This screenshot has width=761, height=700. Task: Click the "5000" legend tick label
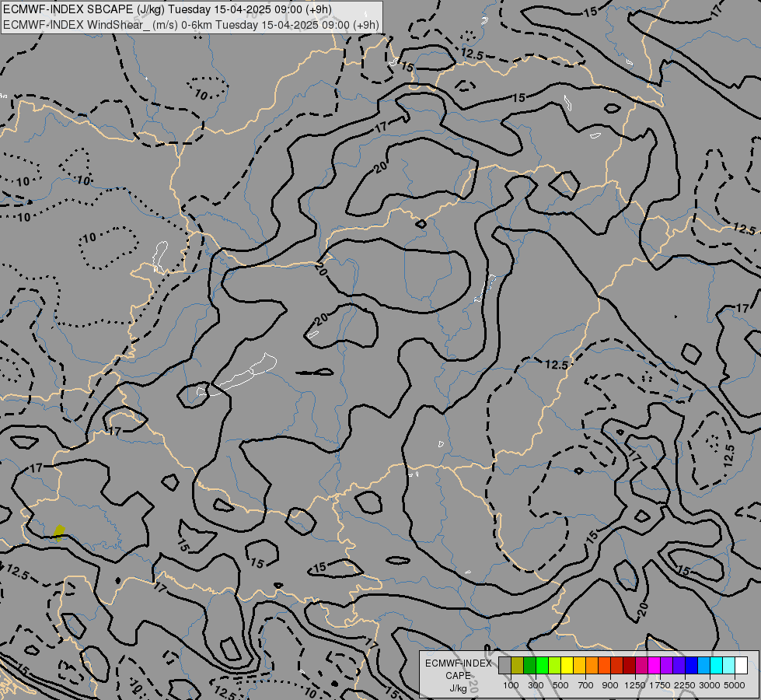735,685
